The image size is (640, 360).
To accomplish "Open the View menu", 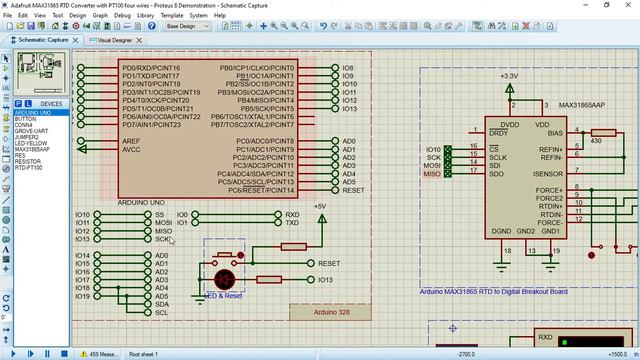I will click(40, 16).
